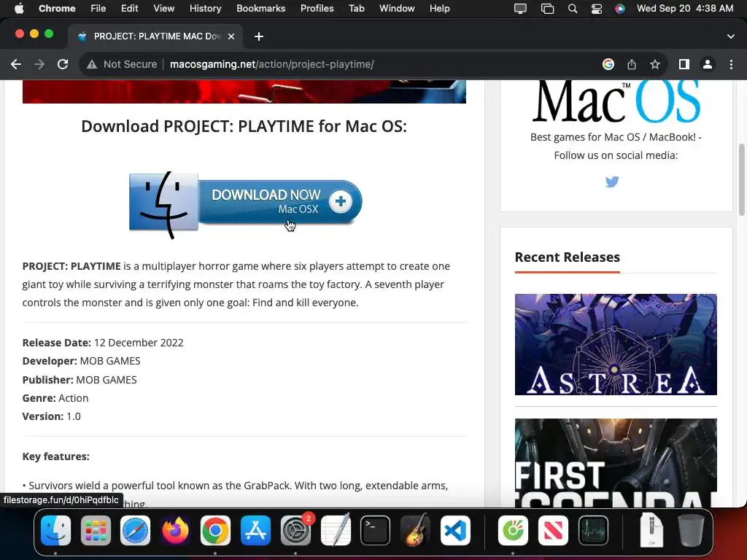This screenshot has width=747, height=560.
Task: Open the green circular app in Dock
Action: tap(513, 531)
